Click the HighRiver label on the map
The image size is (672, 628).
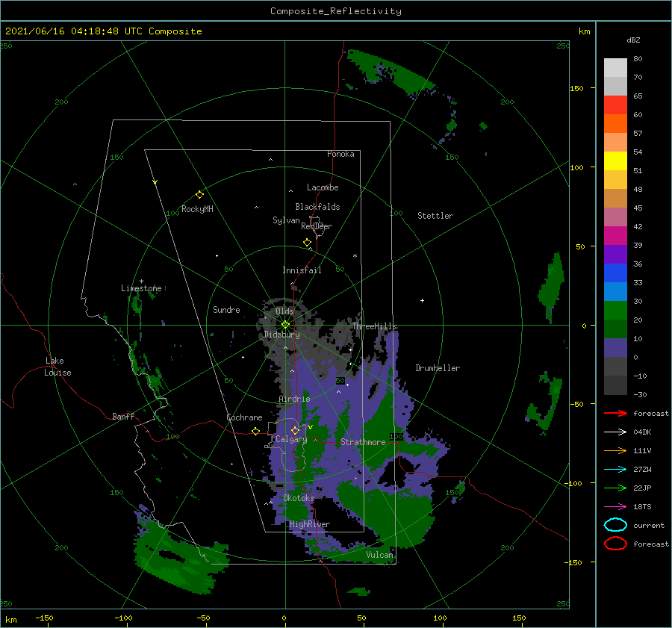pos(310,524)
